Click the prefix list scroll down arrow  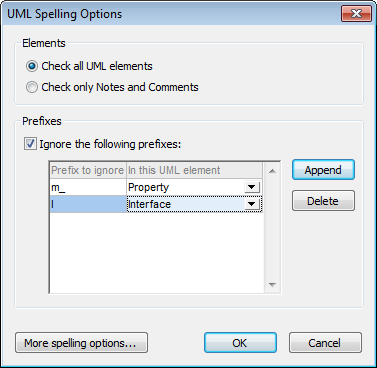pos(272,284)
